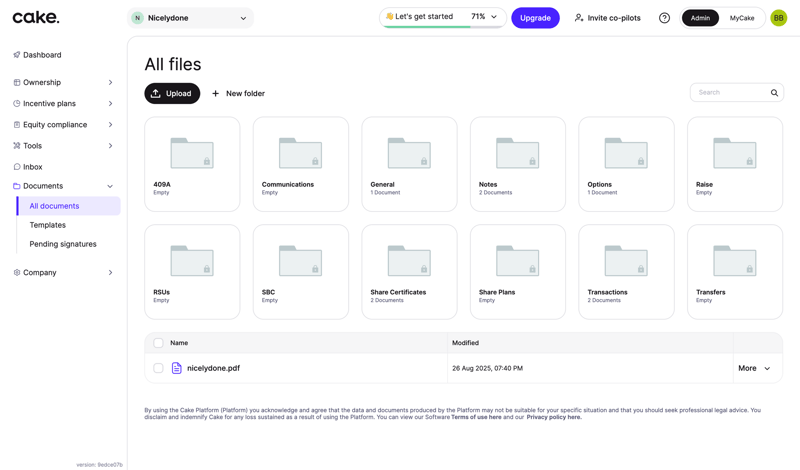The width and height of the screenshot is (800, 470).
Task: Open the More dropdown for nicelydone.pdf
Action: [754, 368]
